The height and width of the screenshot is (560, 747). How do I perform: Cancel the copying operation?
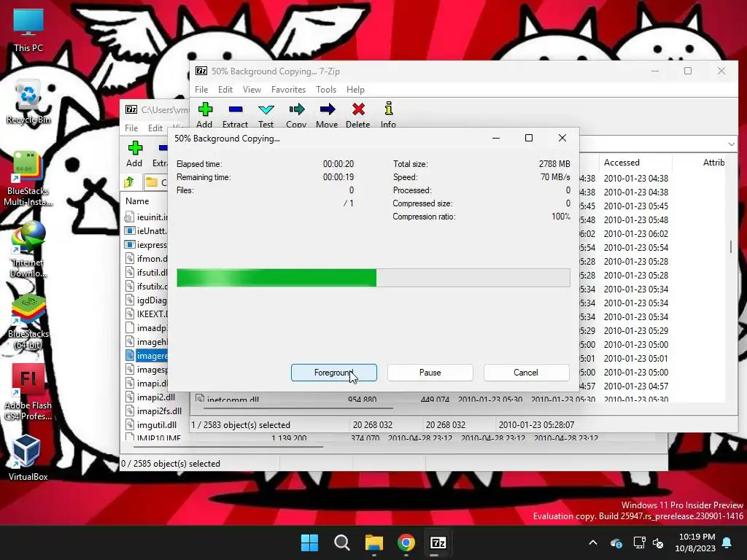tap(526, 373)
